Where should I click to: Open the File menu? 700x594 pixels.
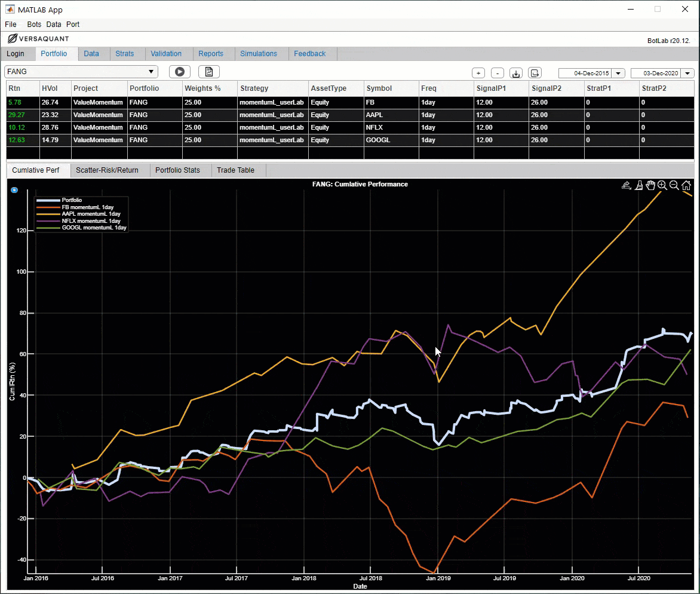click(11, 25)
